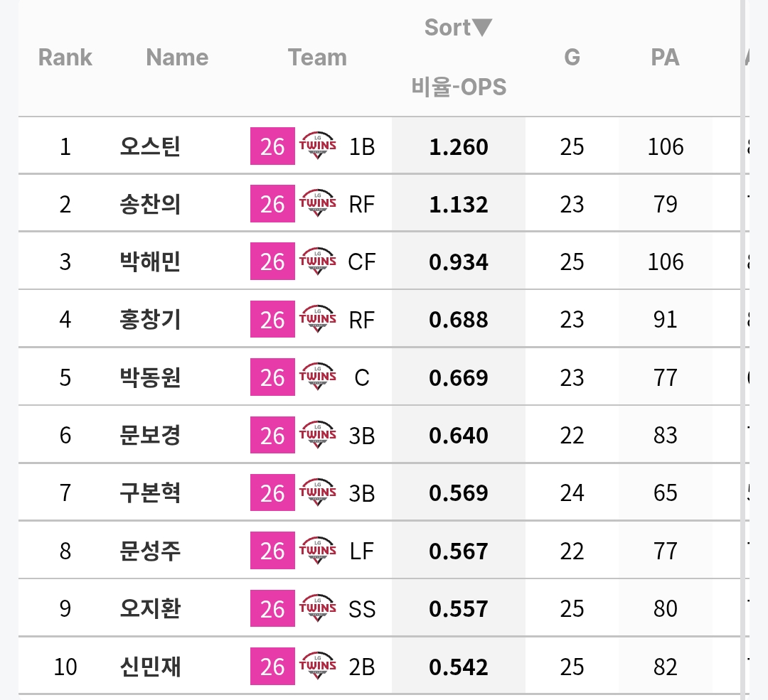Click the Rank column header
Image resolution: width=768 pixels, height=700 pixels.
(65, 58)
